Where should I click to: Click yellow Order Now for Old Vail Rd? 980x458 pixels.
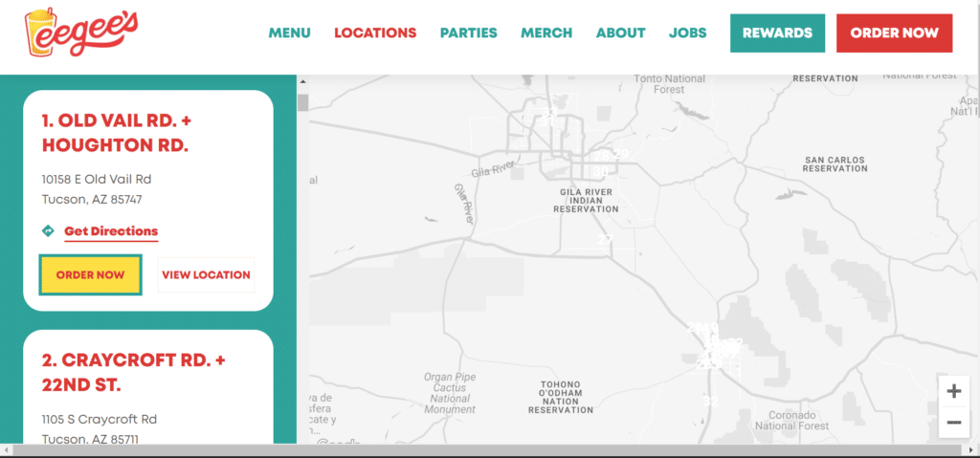click(90, 275)
